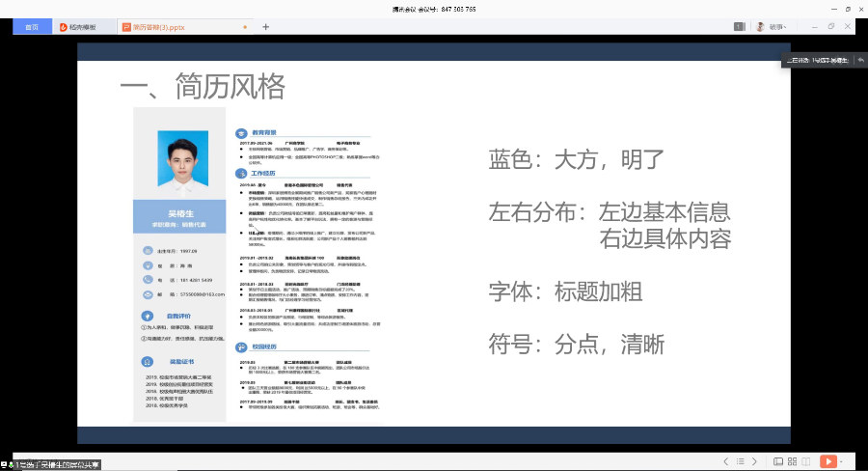Click the tab count badge icon

[x=739, y=27]
